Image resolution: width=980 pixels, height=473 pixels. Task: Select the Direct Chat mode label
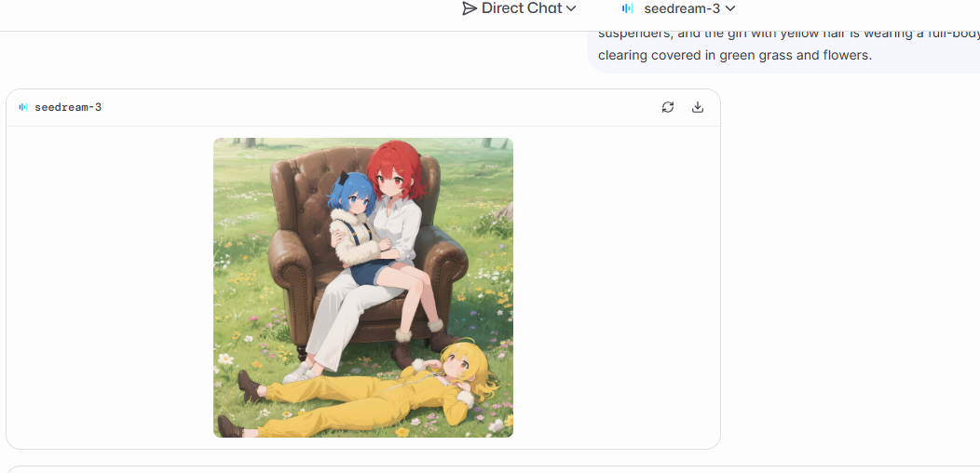(522, 8)
